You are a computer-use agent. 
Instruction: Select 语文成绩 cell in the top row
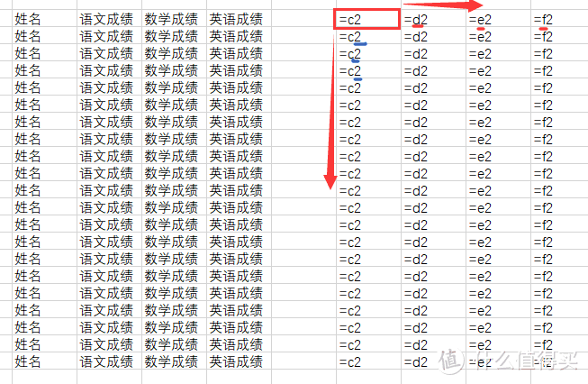109,20
